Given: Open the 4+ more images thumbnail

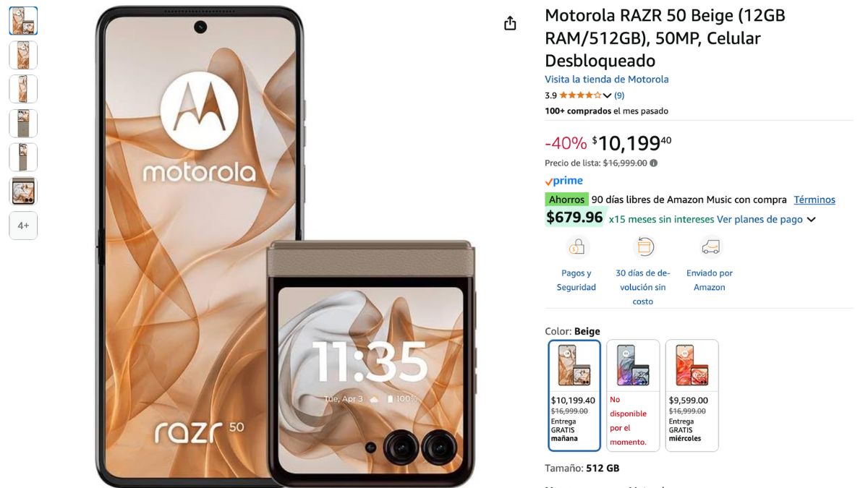Looking at the screenshot, I should tap(23, 226).
